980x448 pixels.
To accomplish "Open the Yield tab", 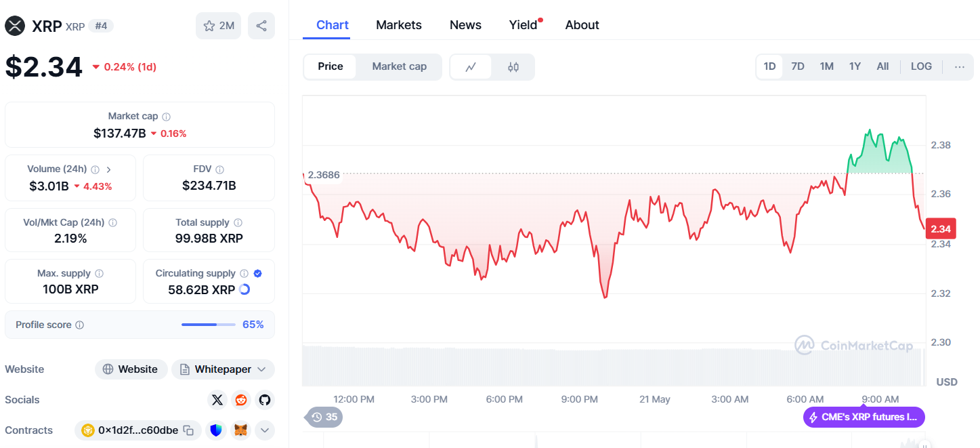I will [x=524, y=25].
